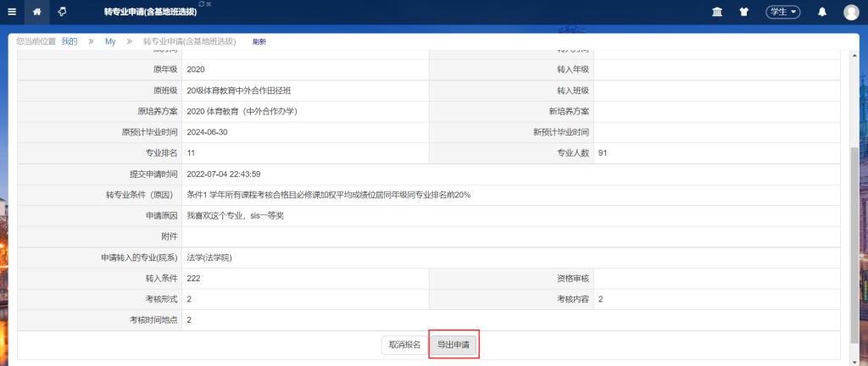The height and width of the screenshot is (366, 868).
Task: Open the user avatar profile
Action: (x=851, y=12)
